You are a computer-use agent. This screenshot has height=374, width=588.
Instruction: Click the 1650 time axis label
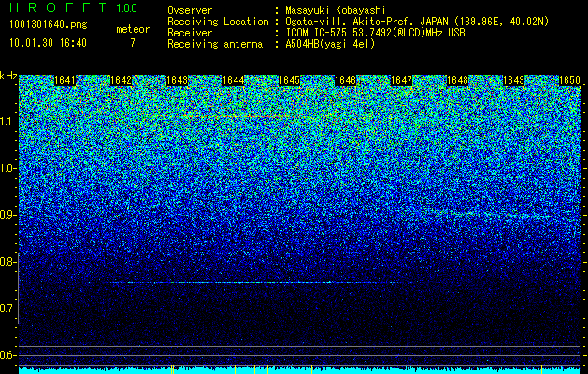tap(569, 80)
